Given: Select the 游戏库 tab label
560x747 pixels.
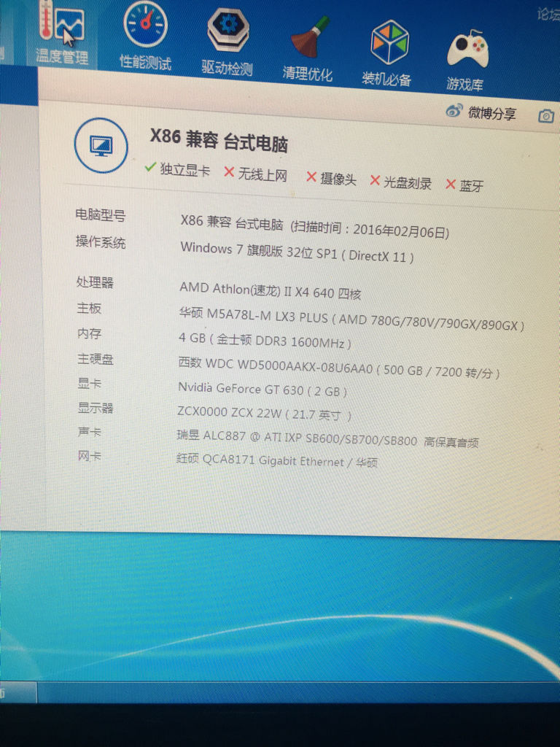Looking at the screenshot, I should (464, 85).
